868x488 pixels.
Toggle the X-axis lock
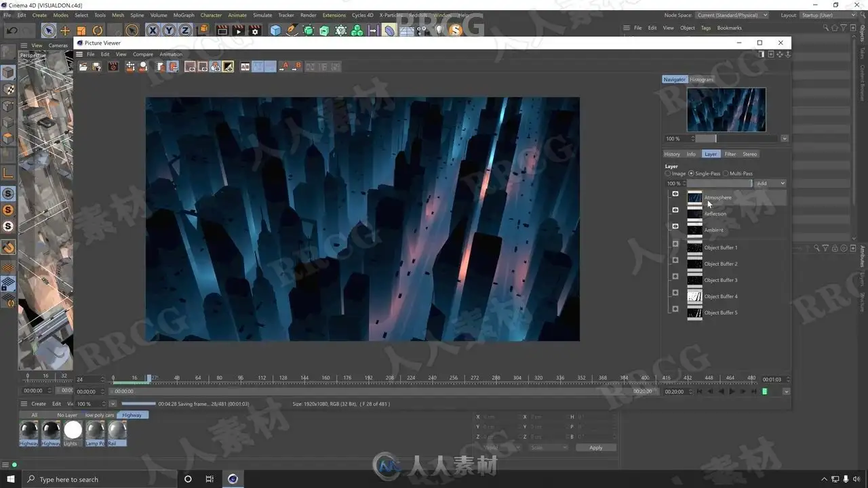point(153,30)
